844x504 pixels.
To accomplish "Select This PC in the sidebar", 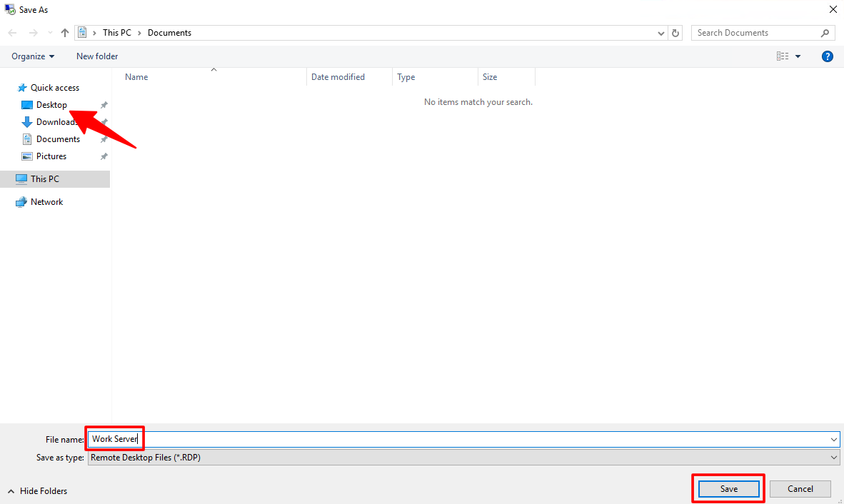I will tap(46, 178).
